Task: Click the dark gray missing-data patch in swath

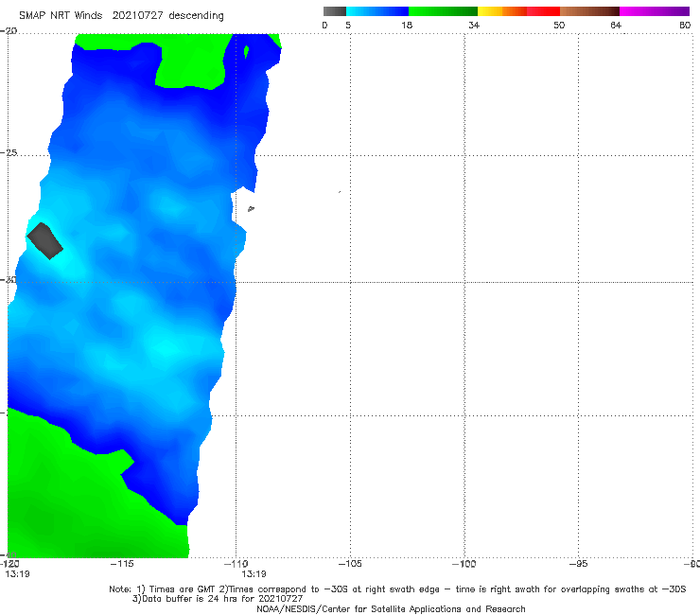Action: click(x=44, y=240)
